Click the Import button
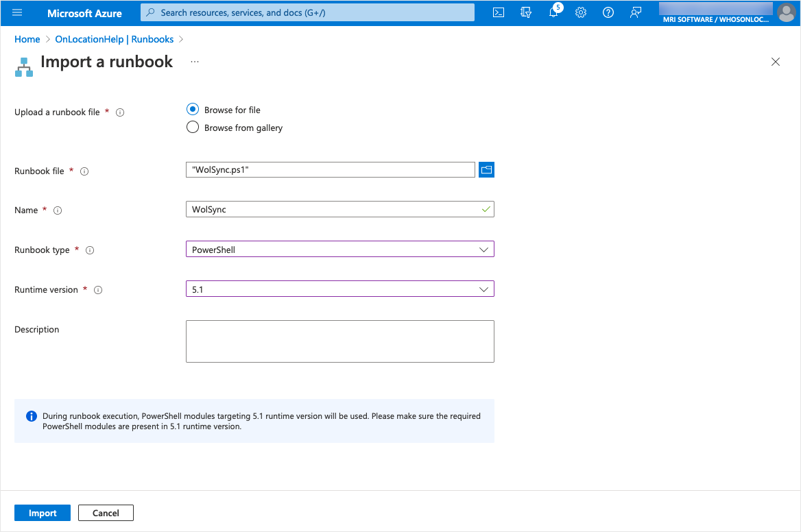The width and height of the screenshot is (801, 532). pyautogui.click(x=43, y=513)
